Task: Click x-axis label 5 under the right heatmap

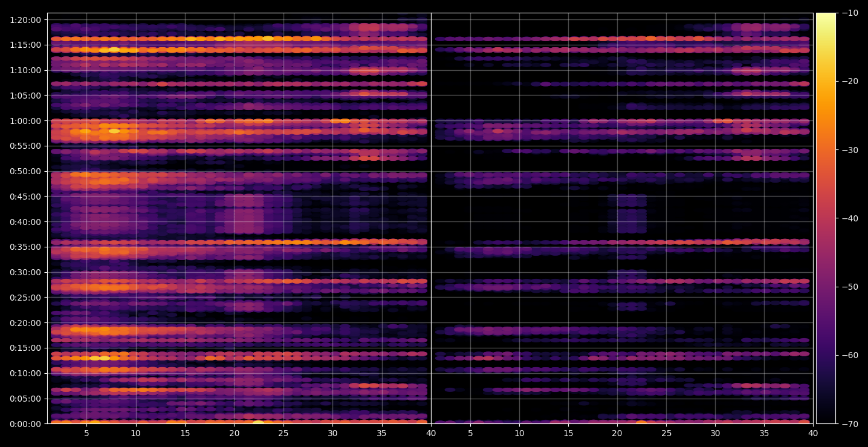Action: click(470, 433)
